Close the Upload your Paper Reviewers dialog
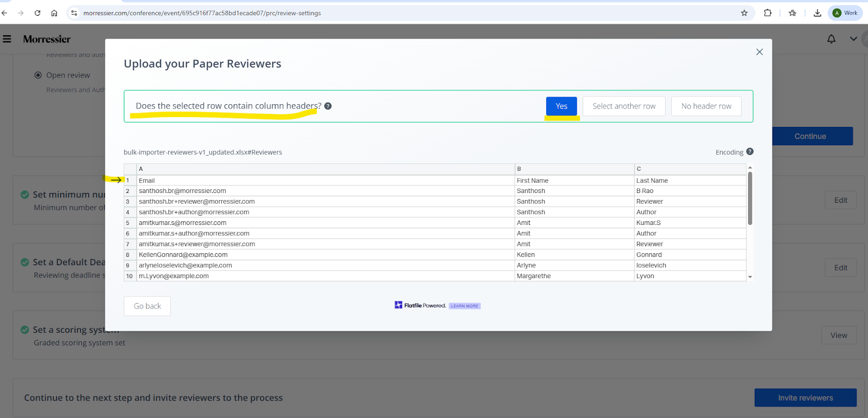868x418 pixels. click(x=759, y=52)
